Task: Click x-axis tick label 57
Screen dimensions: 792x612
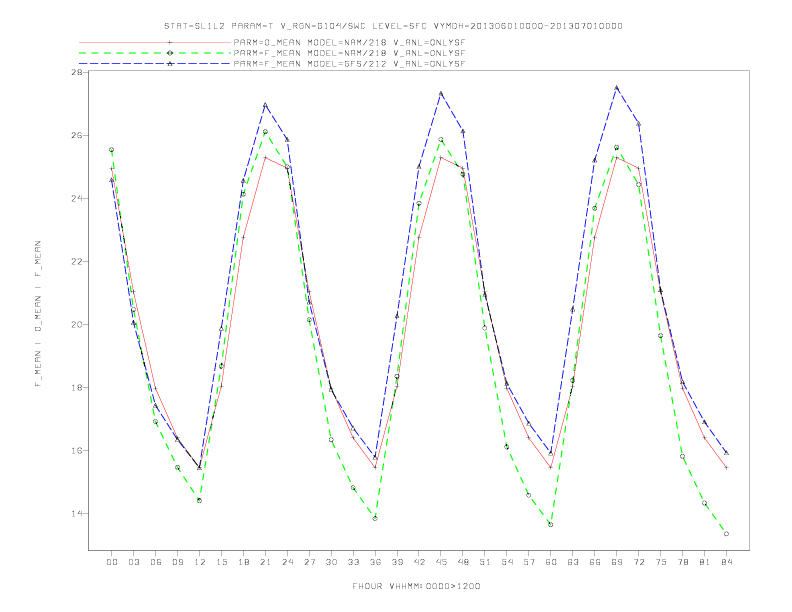Action: (529, 562)
